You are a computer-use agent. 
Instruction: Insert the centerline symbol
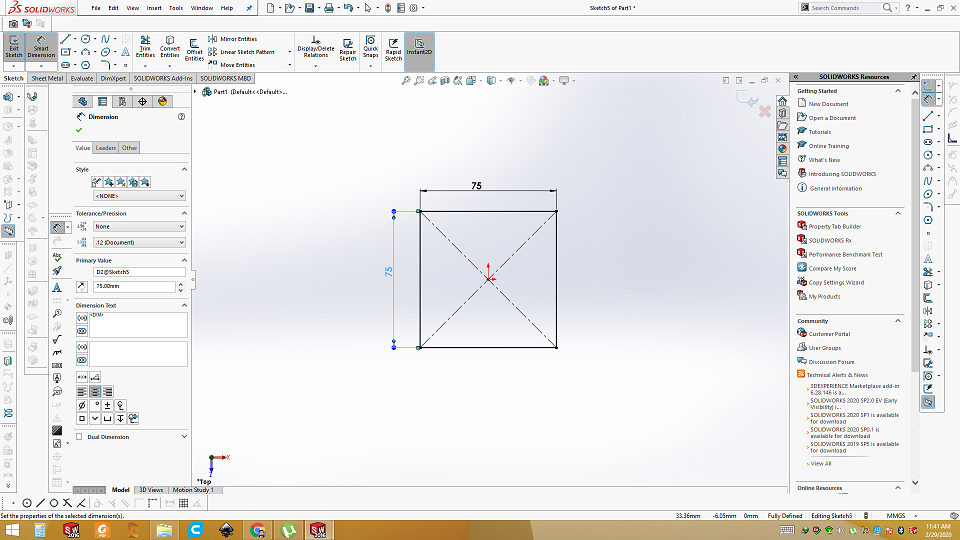click(x=121, y=405)
